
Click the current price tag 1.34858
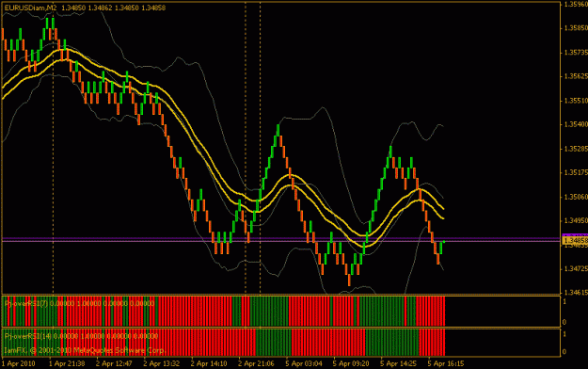(575, 240)
